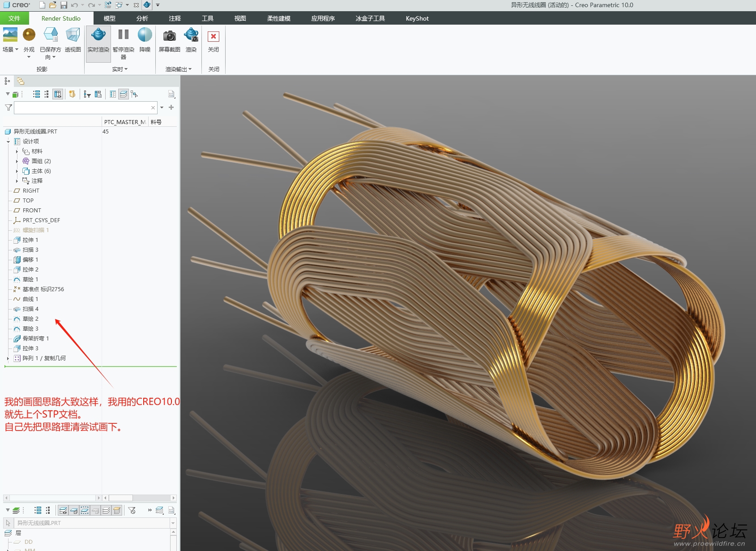Expand the 主体 (6) bodies node
This screenshot has width=756, height=551.
click(17, 171)
